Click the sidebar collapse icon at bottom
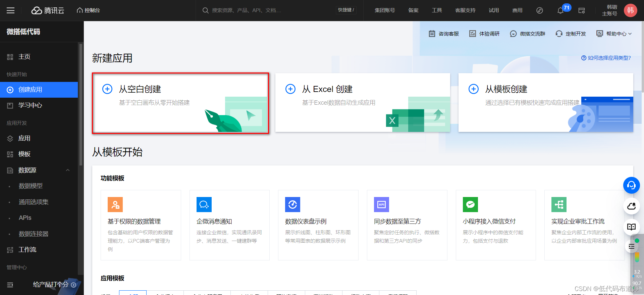Viewport: 644px width, 295px height. click(x=10, y=285)
